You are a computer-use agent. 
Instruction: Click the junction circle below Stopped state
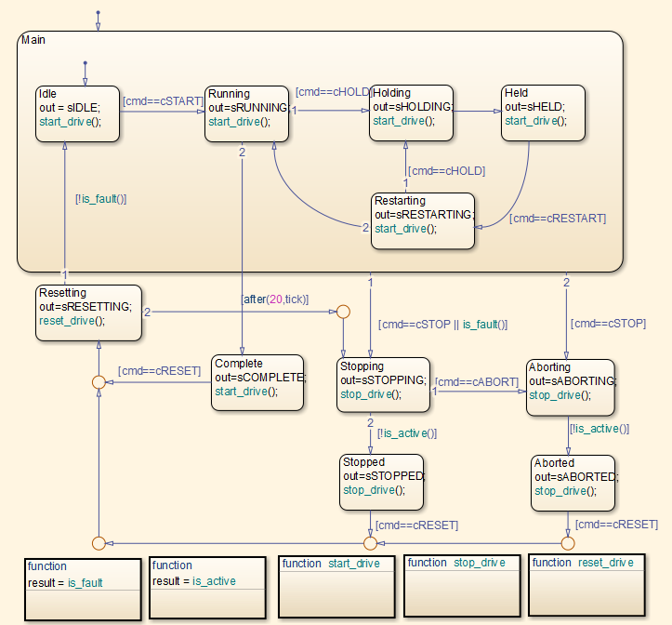[x=371, y=542]
